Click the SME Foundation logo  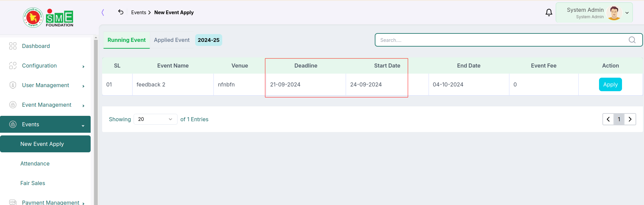click(x=48, y=18)
